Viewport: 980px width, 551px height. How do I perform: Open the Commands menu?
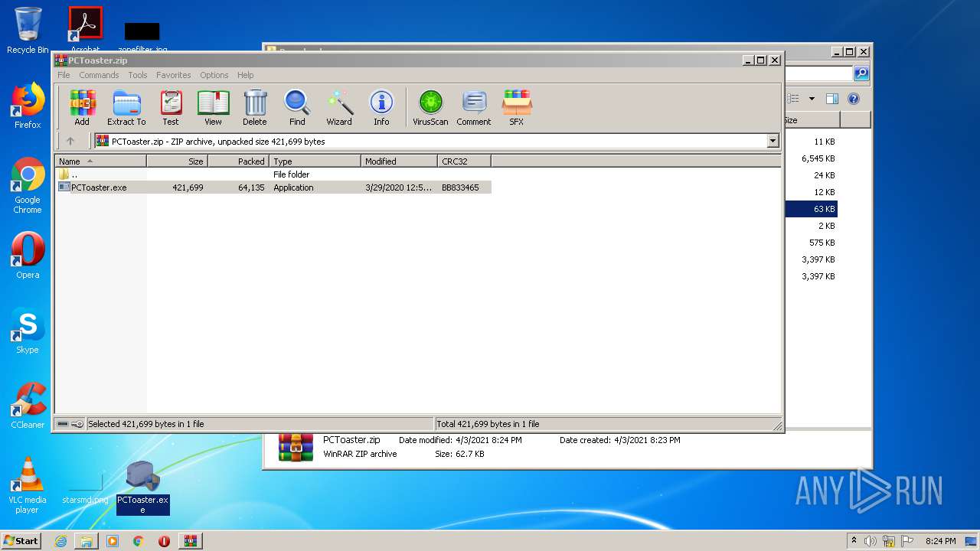[99, 75]
